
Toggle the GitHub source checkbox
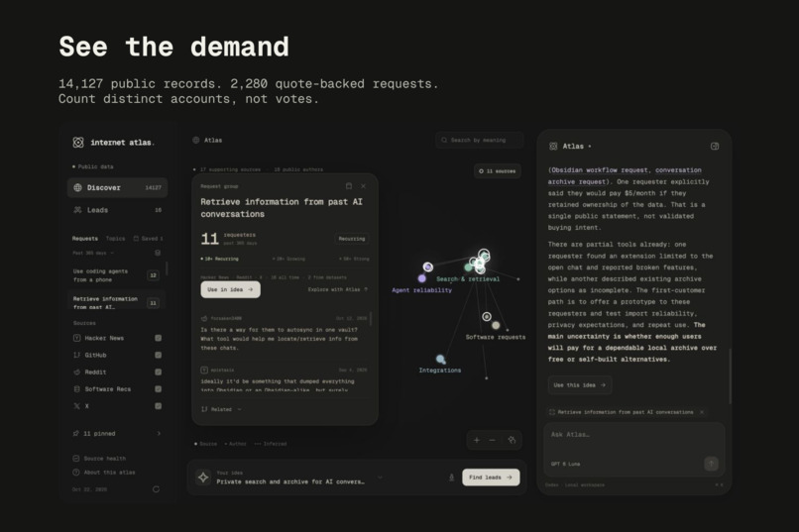(158, 355)
